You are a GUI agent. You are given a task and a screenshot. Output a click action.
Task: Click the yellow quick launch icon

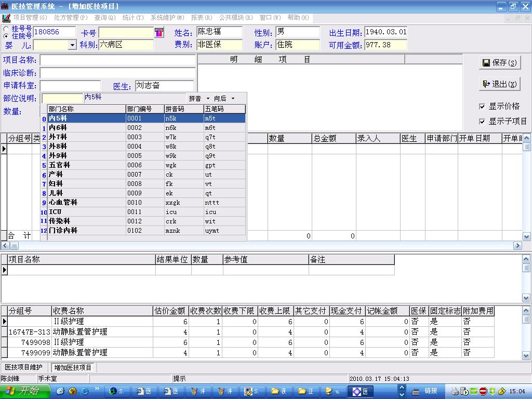tap(73, 391)
